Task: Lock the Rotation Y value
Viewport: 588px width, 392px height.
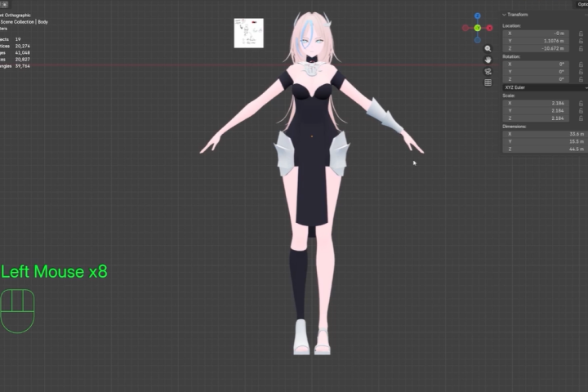Action: tap(581, 72)
